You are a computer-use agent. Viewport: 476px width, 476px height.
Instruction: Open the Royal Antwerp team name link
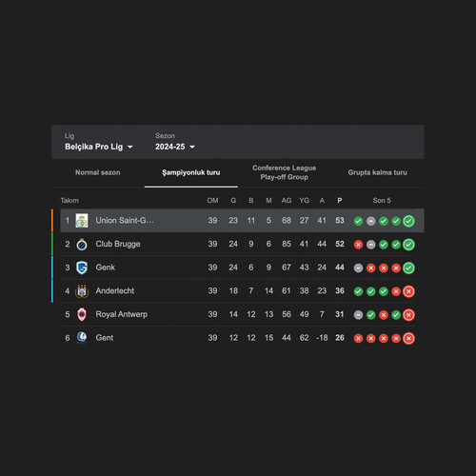tap(122, 314)
